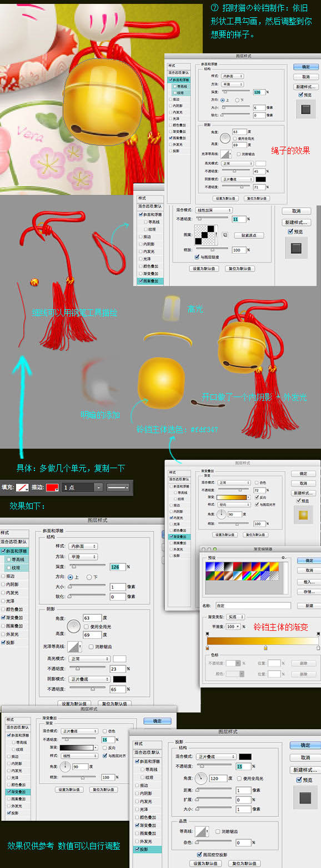Toggle 斜面和浮雕 checkbox in 绳子的效果 dialog
321x868 pixels.
(171, 80)
